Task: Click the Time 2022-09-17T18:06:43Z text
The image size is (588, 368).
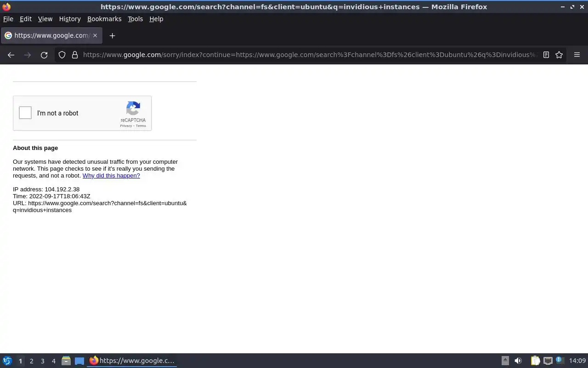Action: 51,196
